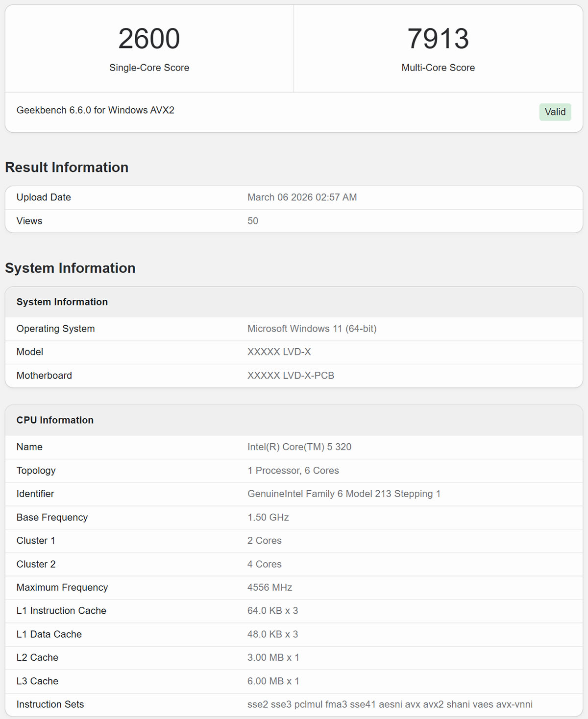Click the Instruction Sets list value

point(390,704)
